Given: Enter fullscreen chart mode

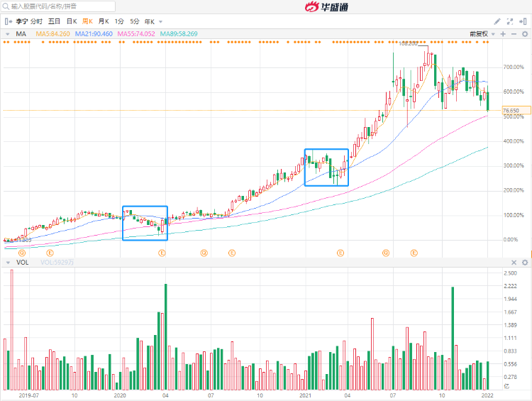Looking at the screenshot, I should point(509,21).
